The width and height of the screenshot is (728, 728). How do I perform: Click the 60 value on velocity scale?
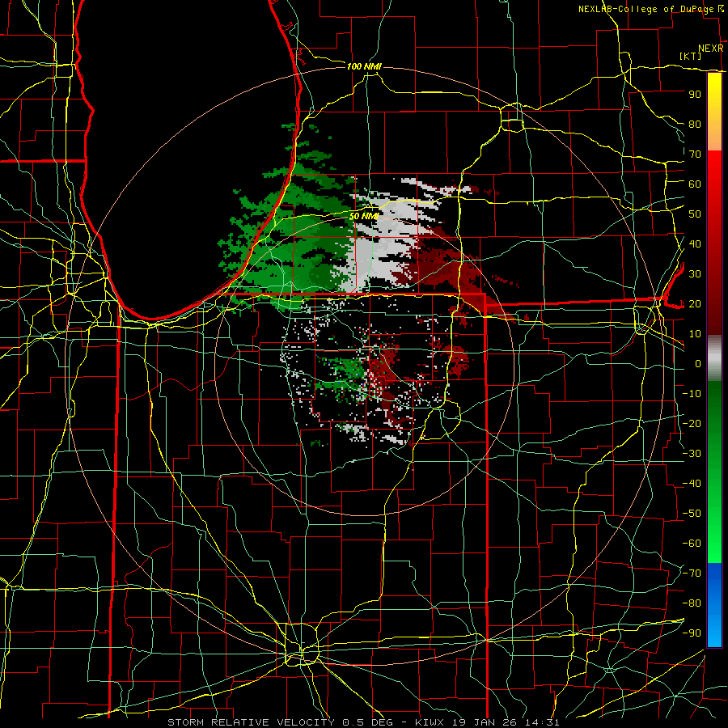point(695,184)
